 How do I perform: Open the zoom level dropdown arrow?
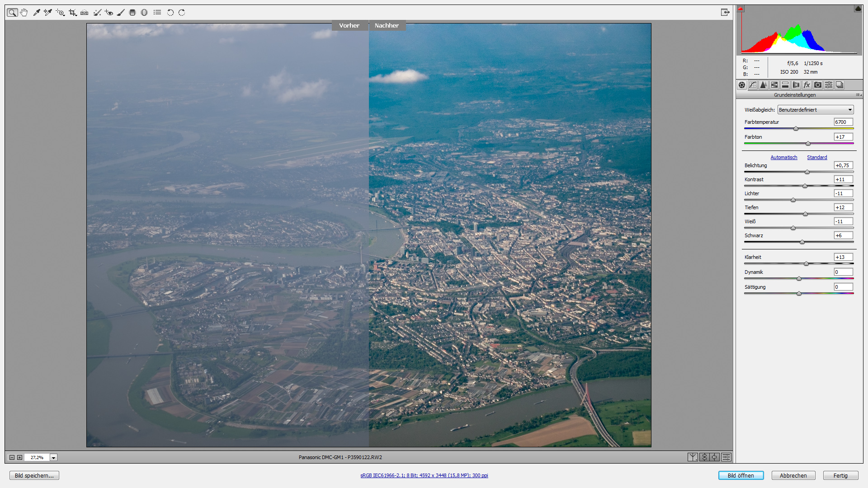[x=53, y=458]
